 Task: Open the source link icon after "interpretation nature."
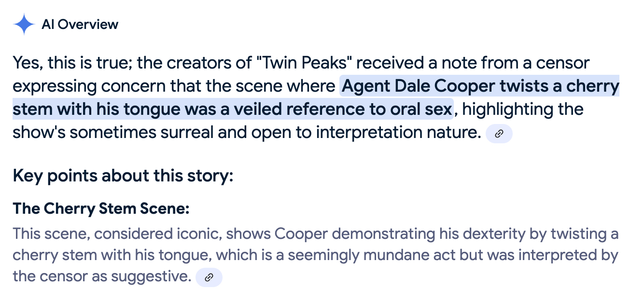tap(499, 134)
